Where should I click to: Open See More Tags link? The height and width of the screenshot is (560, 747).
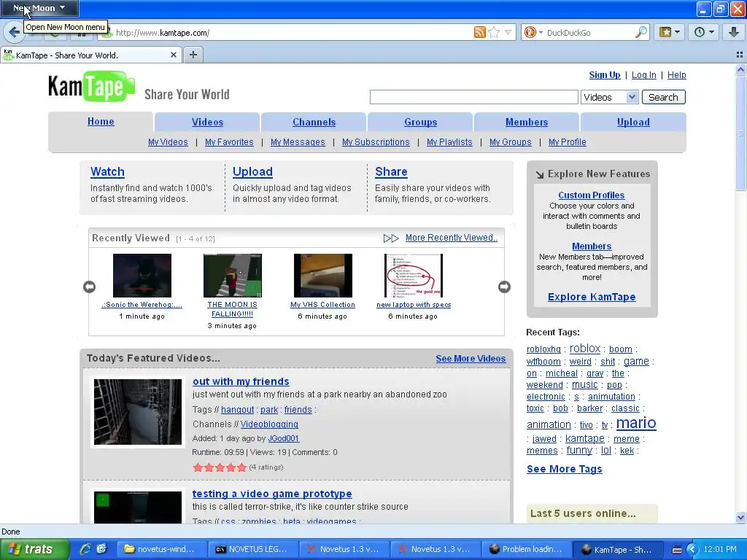(x=565, y=469)
